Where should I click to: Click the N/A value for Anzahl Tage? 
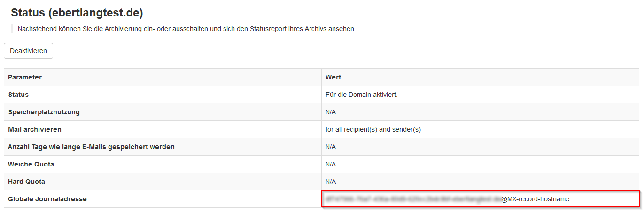tap(331, 147)
